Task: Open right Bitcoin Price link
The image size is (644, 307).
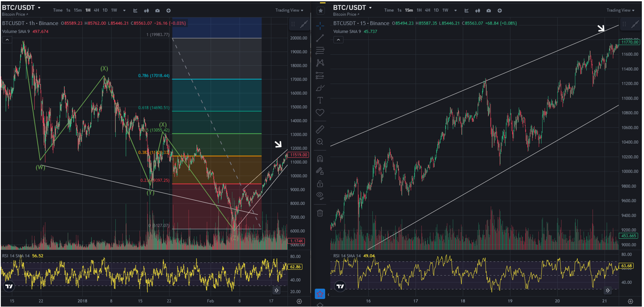Action: pyautogui.click(x=346, y=14)
